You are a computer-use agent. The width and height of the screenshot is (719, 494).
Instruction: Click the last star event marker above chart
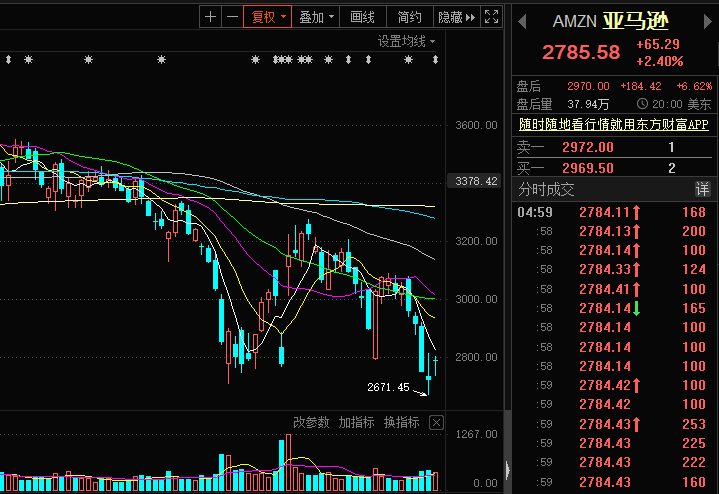tap(408, 61)
